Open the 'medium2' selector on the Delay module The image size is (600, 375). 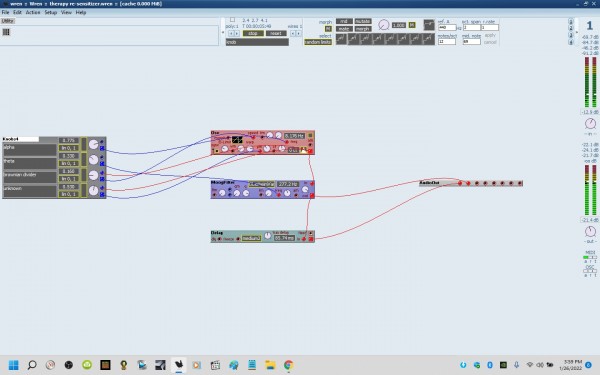(x=251, y=238)
